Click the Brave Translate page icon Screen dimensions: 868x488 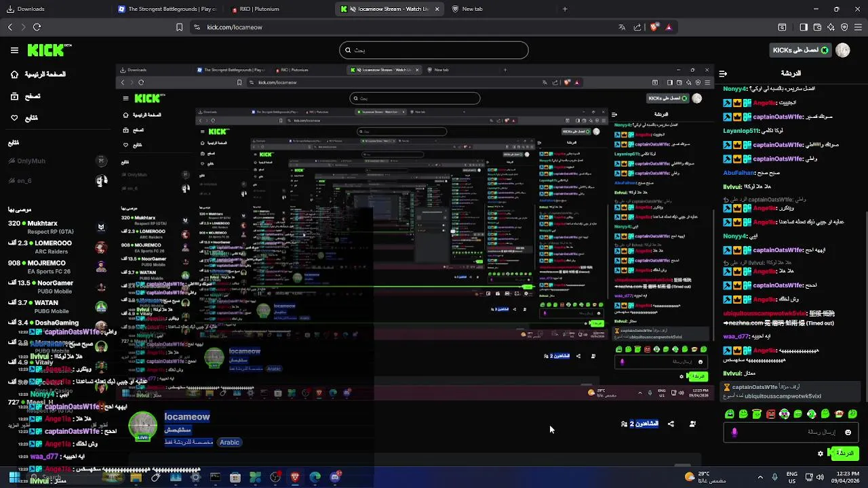(x=622, y=27)
